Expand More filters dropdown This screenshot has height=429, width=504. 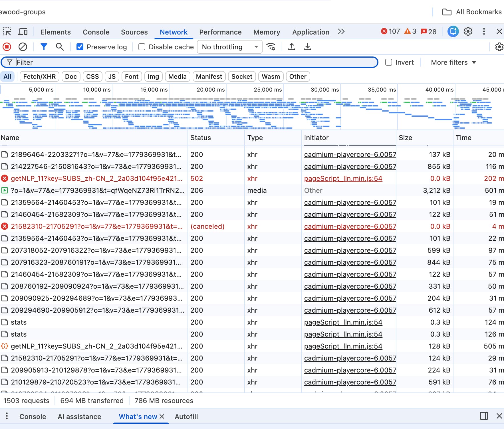coord(453,62)
